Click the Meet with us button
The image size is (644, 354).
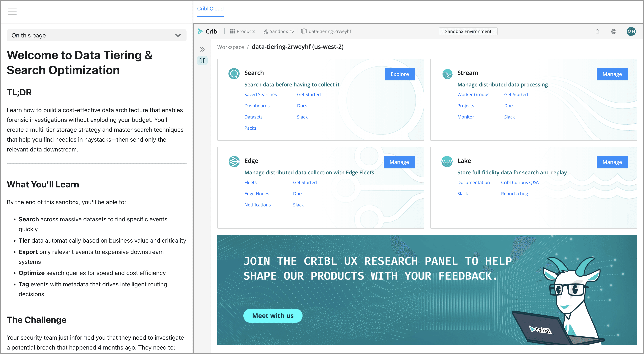pos(273,315)
